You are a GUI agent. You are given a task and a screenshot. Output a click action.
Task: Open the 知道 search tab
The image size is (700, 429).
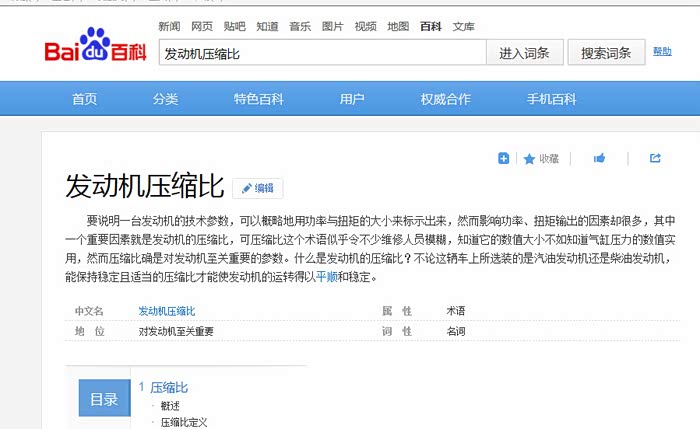[x=267, y=27]
